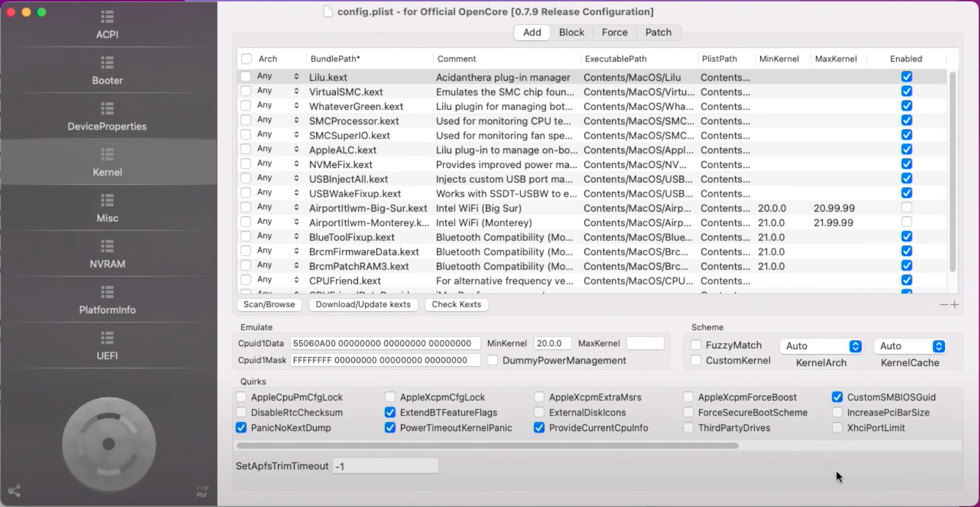Click the plus icon to add kext row

(954, 305)
